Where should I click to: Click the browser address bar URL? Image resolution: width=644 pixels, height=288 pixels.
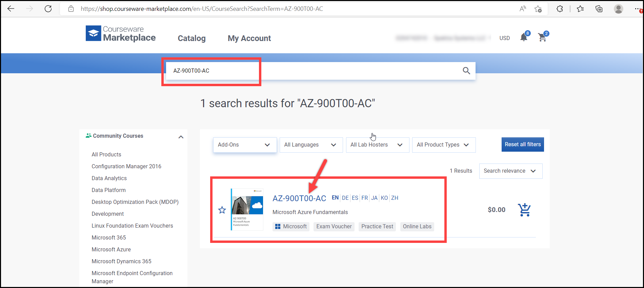(202, 9)
